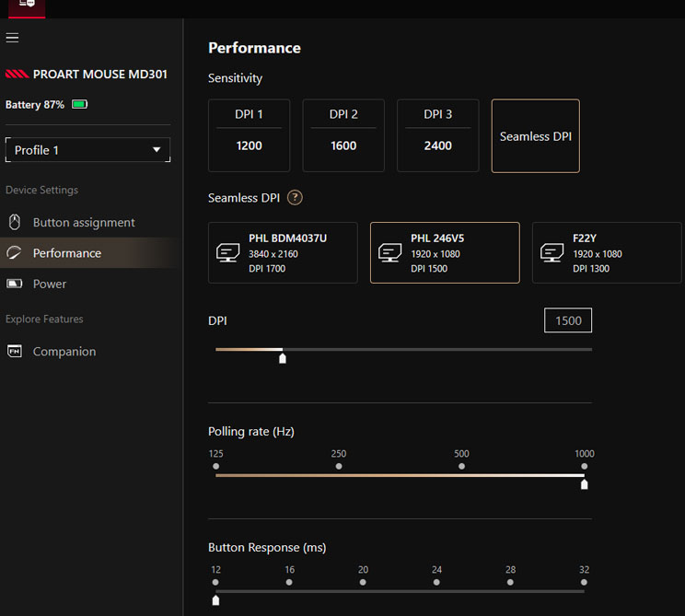The height and width of the screenshot is (616, 685).
Task: Click the Button Response slider handle
Action: coord(215,600)
